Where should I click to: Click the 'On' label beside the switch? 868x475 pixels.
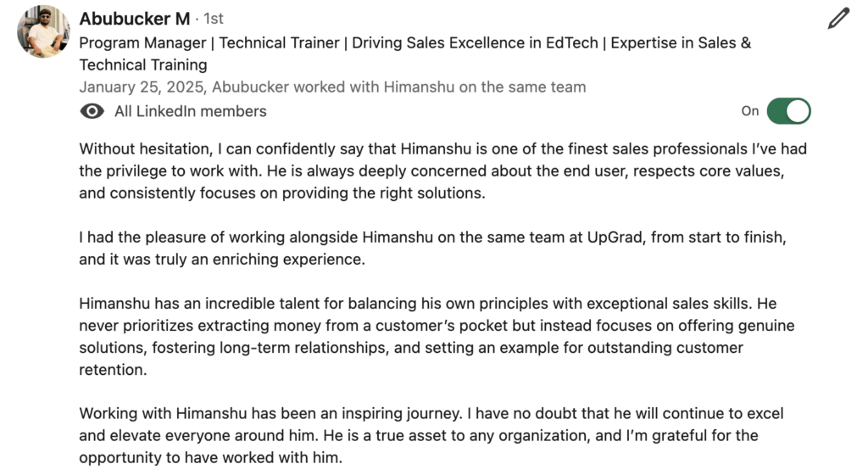point(750,111)
